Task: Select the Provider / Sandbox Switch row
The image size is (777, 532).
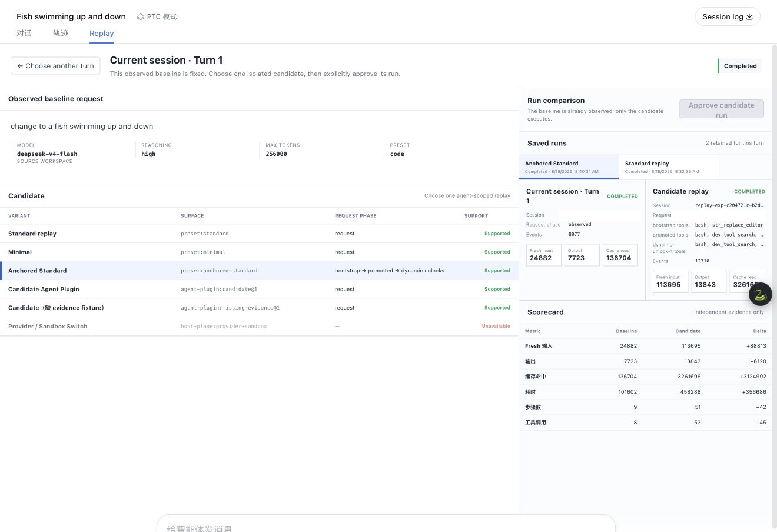Action: [259, 326]
